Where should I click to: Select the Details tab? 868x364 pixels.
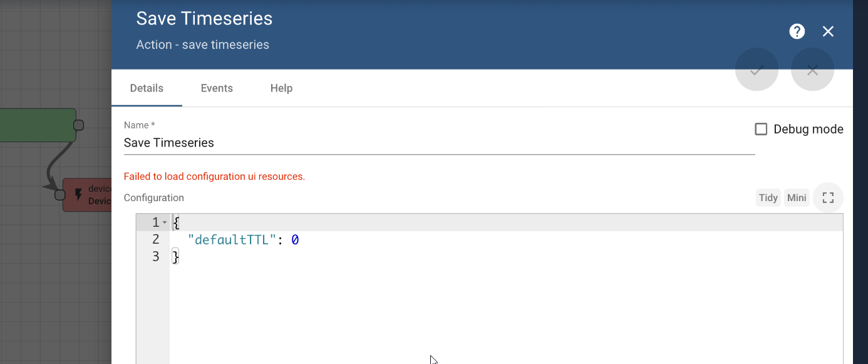(147, 88)
